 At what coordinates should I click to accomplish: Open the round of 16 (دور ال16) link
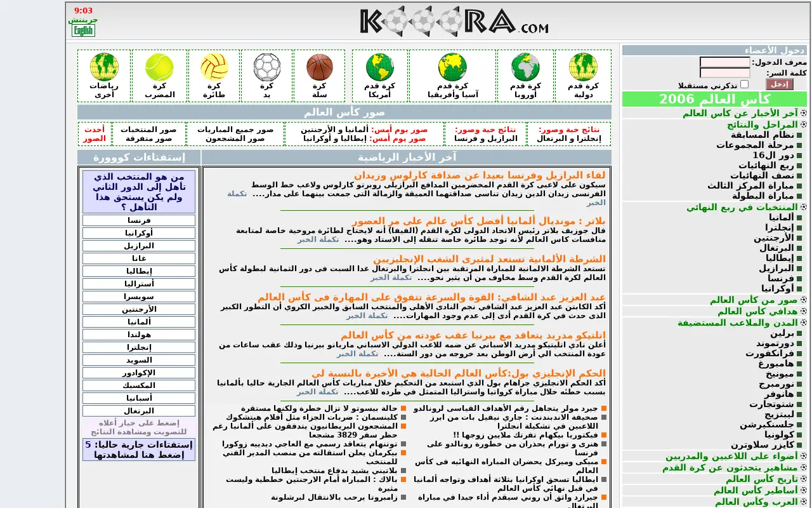pyautogui.click(x=773, y=155)
